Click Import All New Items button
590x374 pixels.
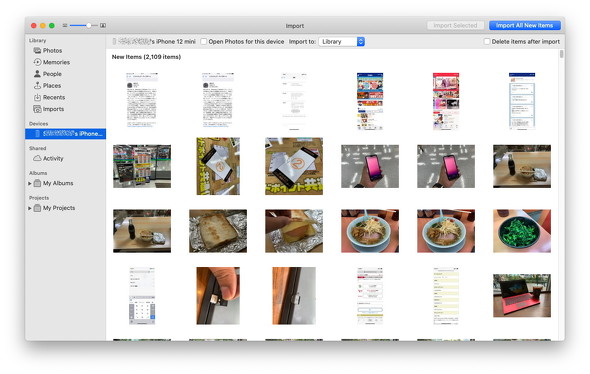[525, 25]
